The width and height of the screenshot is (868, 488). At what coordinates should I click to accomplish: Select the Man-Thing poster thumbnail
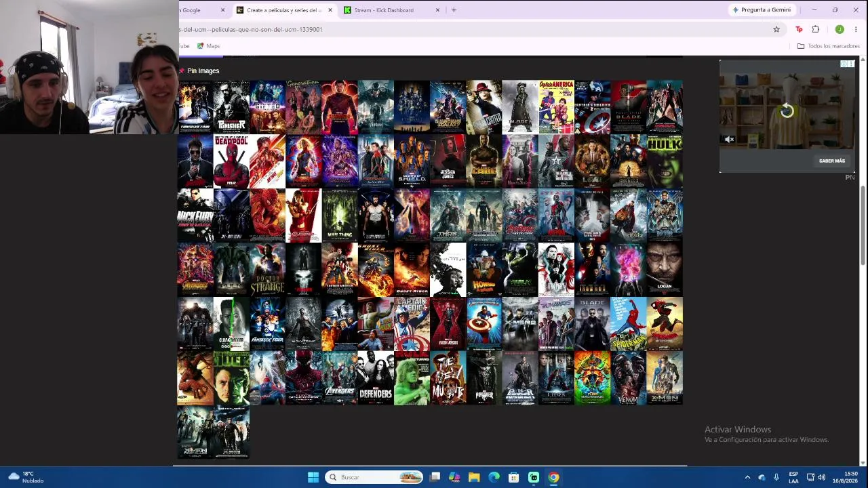pos(340,216)
